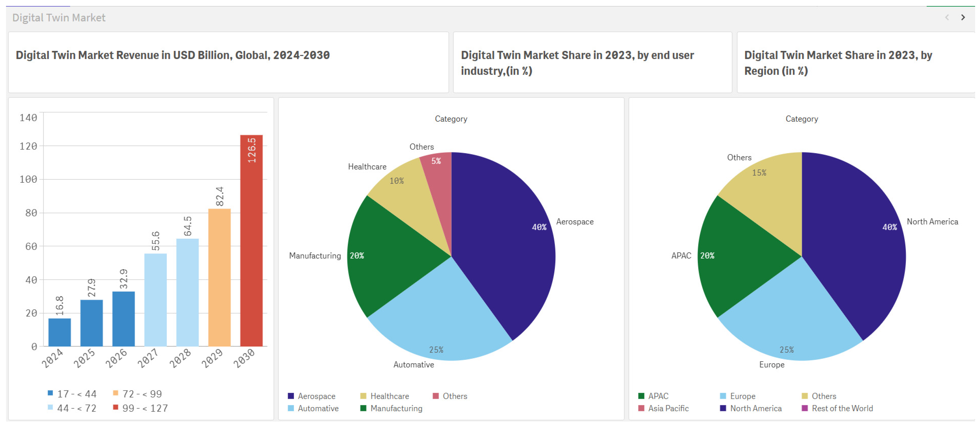Click the 17 - < 44 legend swatch

(x=50, y=393)
